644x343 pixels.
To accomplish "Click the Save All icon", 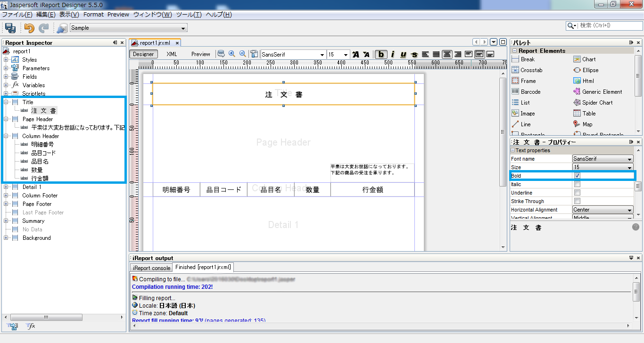I will (x=10, y=27).
